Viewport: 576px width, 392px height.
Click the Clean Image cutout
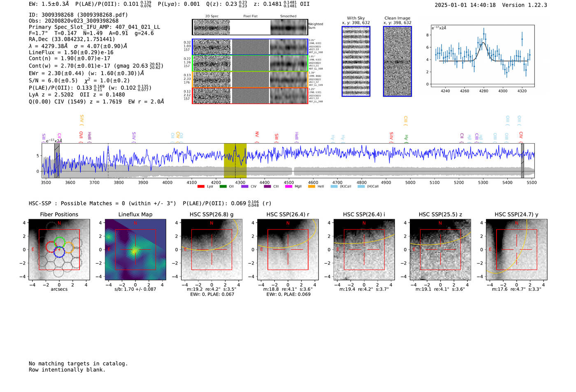click(x=397, y=61)
